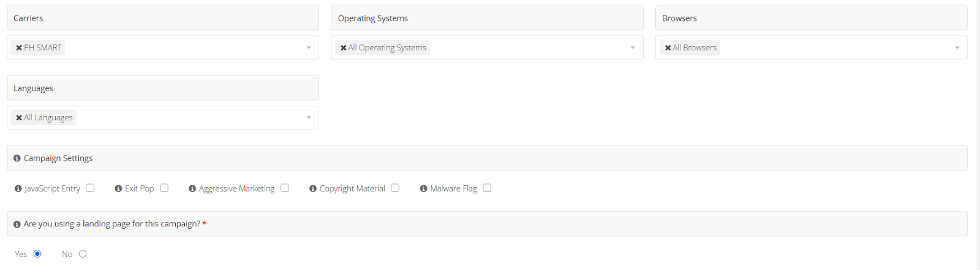Open the Browsers dropdown arrow
The height and width of the screenshot is (270, 980).
pos(957,48)
